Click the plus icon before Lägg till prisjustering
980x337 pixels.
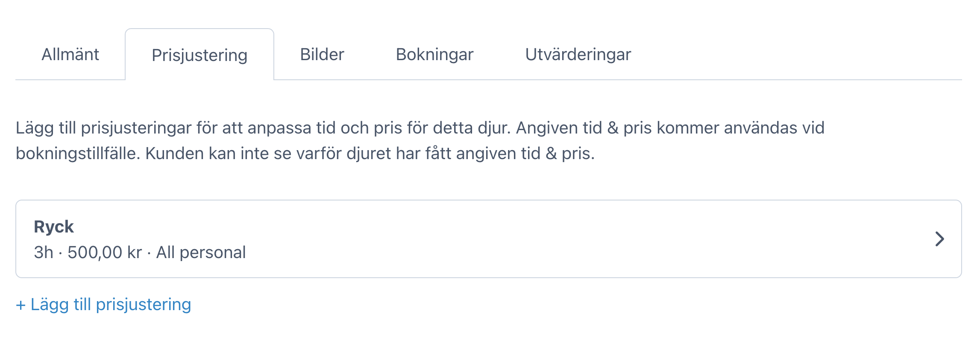pyautogui.click(x=20, y=304)
